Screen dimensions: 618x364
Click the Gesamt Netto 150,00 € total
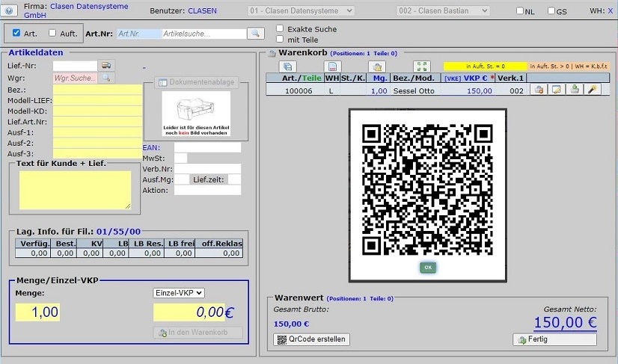(565, 323)
